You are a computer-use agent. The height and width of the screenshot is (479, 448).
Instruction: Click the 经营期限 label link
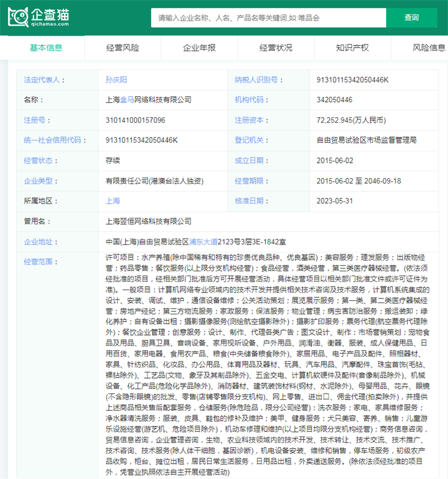(x=249, y=181)
